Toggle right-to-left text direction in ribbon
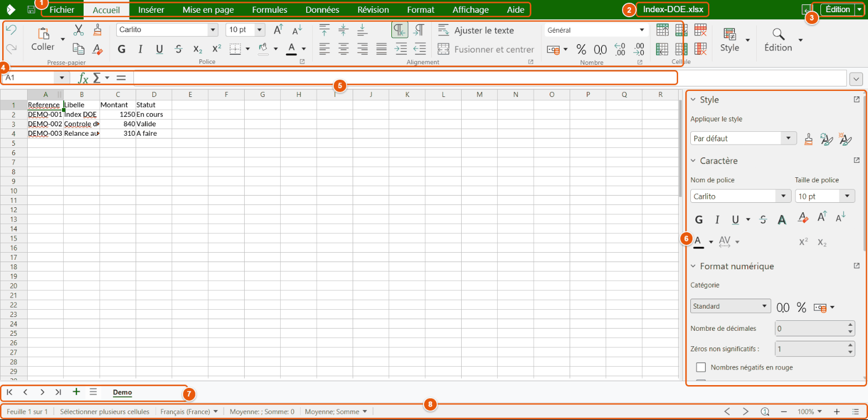Screen dimensions: 868x420 click(x=419, y=30)
